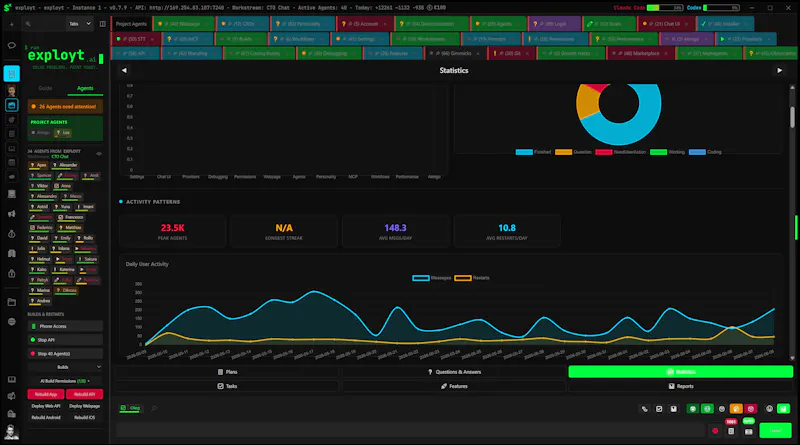Image resolution: width=800 pixels, height=445 pixels.
Task: Open the (21) Chat UI tab
Action: coord(666,24)
